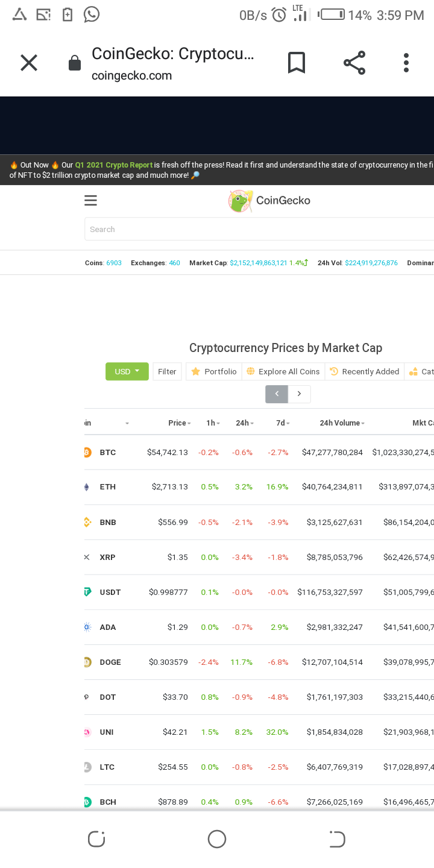Focus the Search input field

coord(259,229)
